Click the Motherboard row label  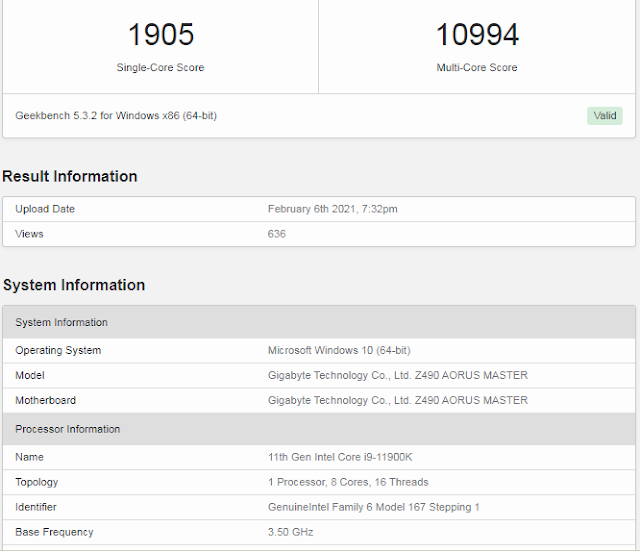45,400
